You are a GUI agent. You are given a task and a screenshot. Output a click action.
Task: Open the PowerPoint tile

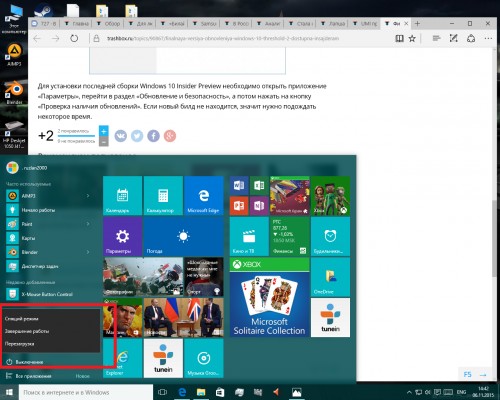click(239, 206)
